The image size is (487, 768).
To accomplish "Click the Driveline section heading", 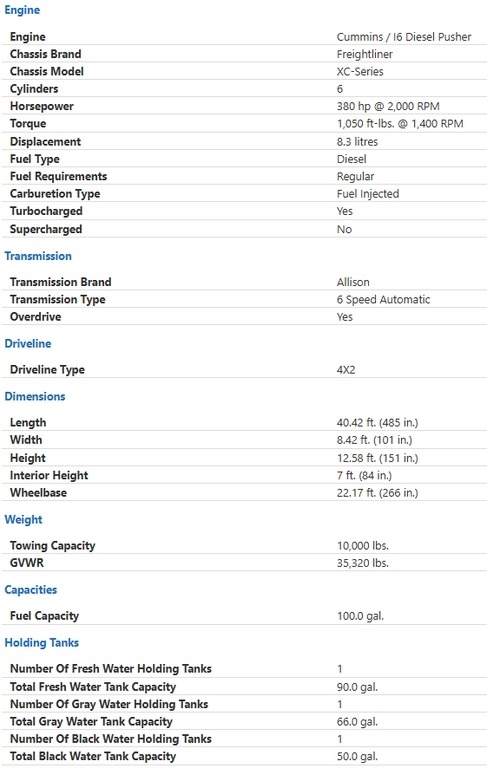I will tap(27, 343).
